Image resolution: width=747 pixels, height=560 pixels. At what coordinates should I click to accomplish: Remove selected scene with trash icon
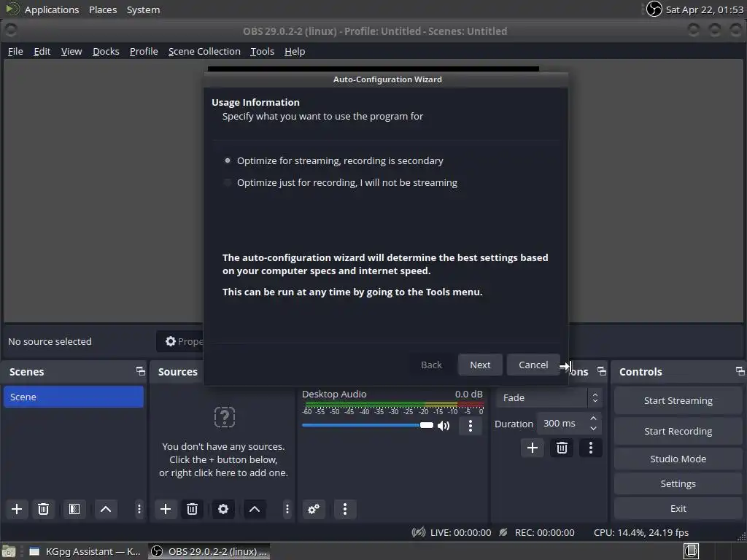(43, 509)
